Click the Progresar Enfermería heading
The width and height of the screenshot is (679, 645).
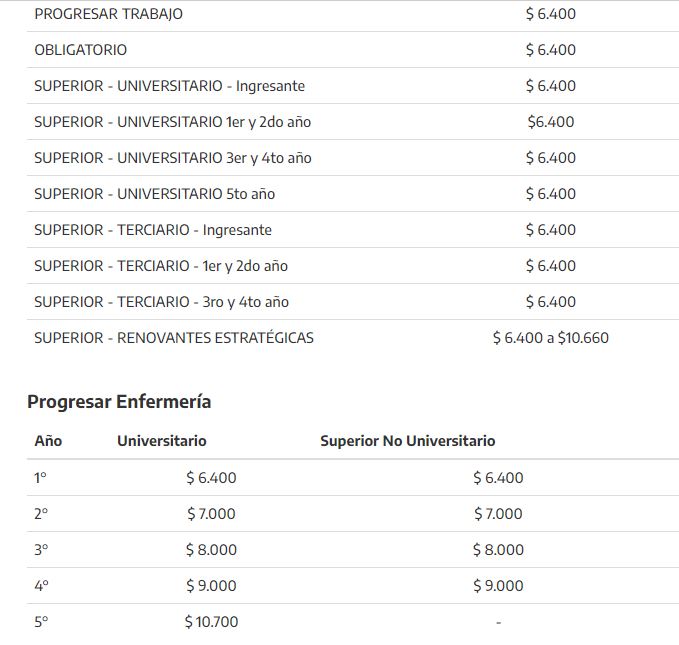coord(119,402)
